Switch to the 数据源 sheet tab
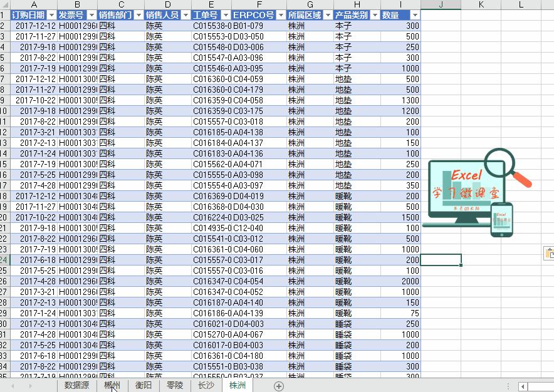The width and height of the screenshot is (554, 392). pos(76,385)
